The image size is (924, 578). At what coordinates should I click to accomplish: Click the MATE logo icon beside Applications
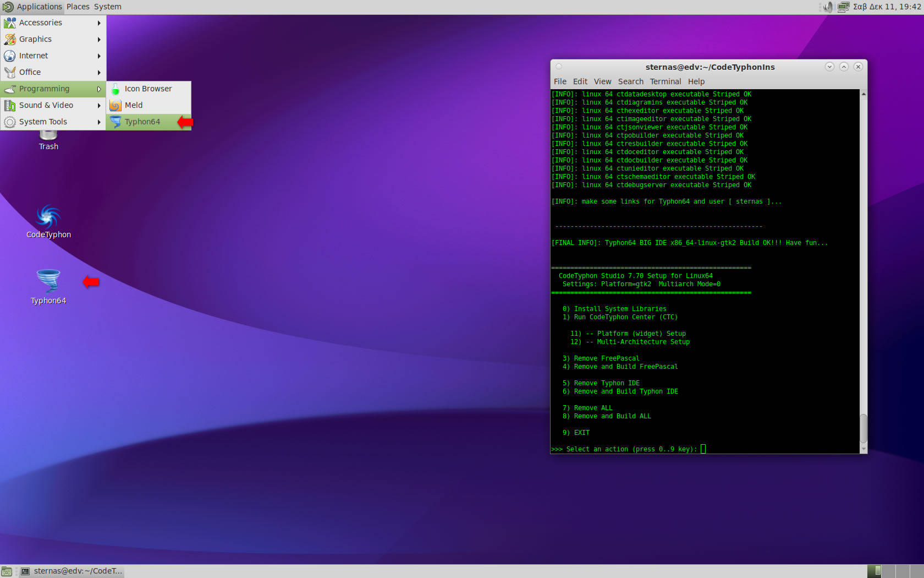tap(8, 7)
